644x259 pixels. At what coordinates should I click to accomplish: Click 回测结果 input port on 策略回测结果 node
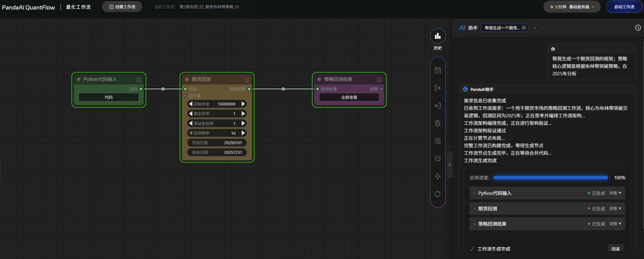(x=318, y=89)
